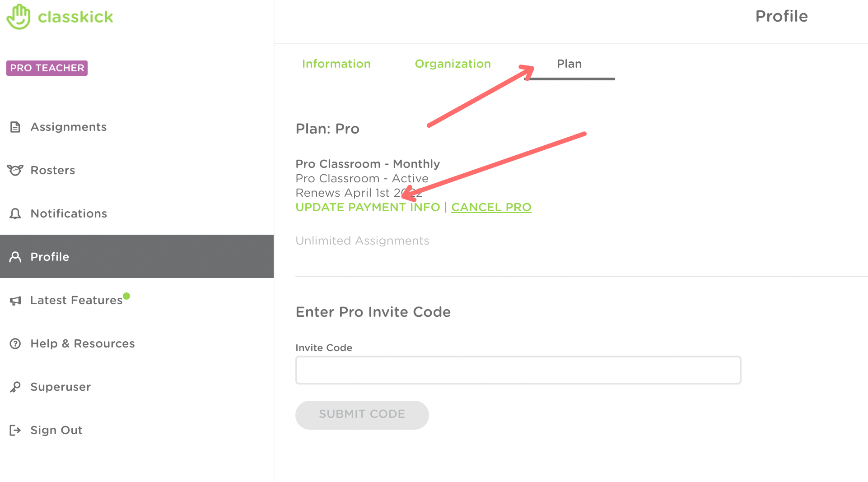Focus the Invite Code text field
Viewport: 868px width, 482px height.
point(518,370)
